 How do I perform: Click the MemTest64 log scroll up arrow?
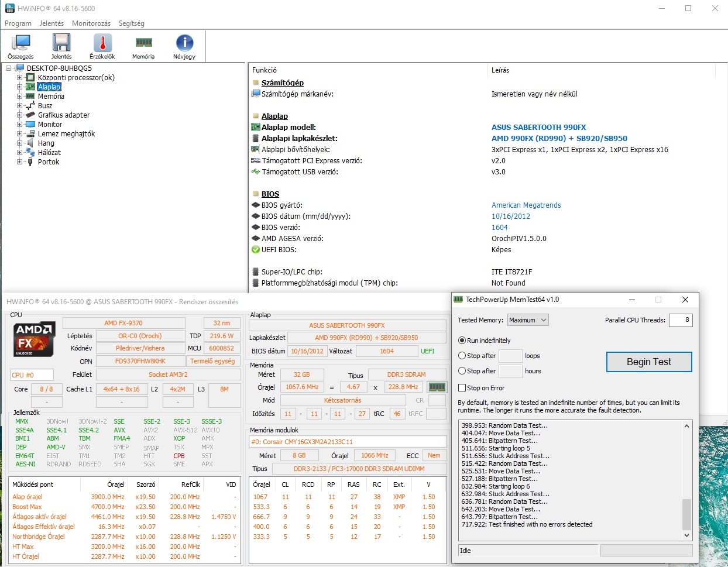686,426
